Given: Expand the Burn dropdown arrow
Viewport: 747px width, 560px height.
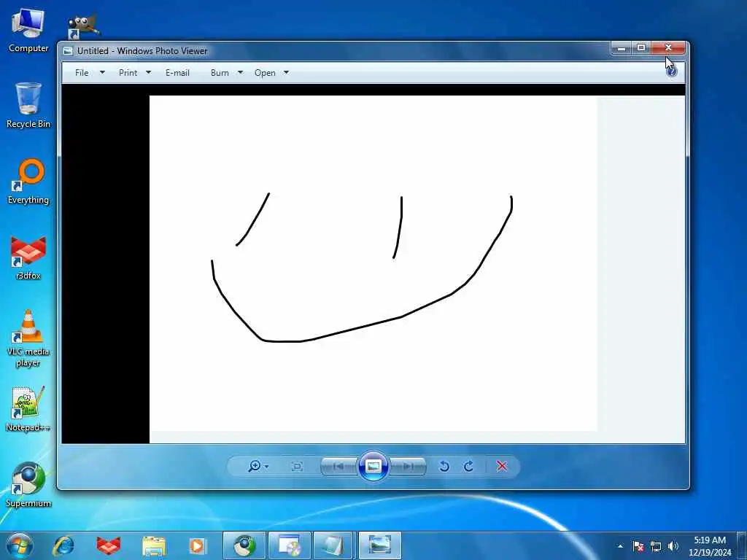Looking at the screenshot, I should coord(240,72).
